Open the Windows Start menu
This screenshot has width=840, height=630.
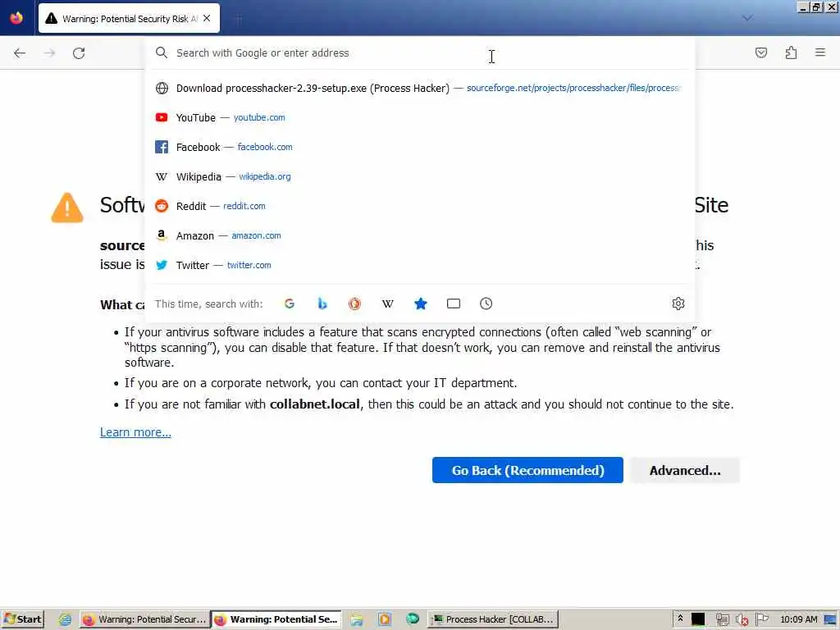22,619
